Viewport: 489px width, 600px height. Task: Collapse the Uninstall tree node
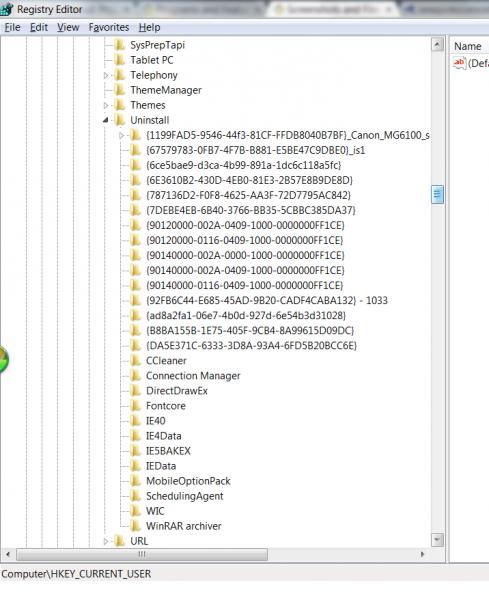(x=106, y=120)
